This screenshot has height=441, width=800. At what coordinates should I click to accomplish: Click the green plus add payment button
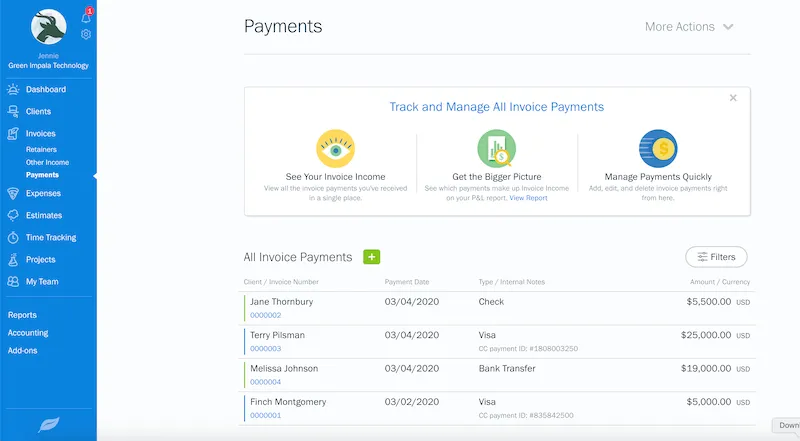pos(371,257)
